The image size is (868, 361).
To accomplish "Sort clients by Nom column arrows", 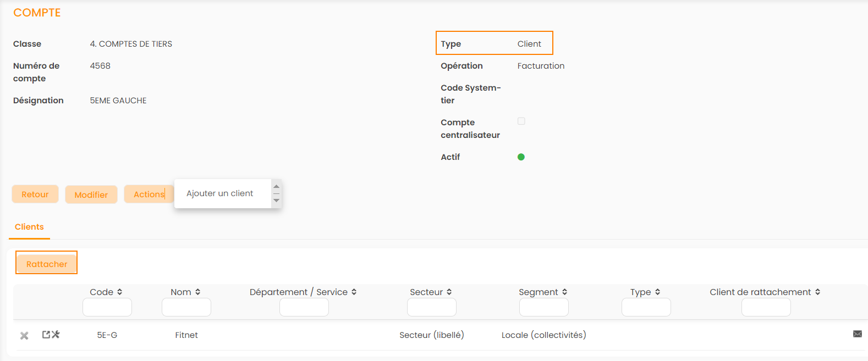I will [x=197, y=292].
